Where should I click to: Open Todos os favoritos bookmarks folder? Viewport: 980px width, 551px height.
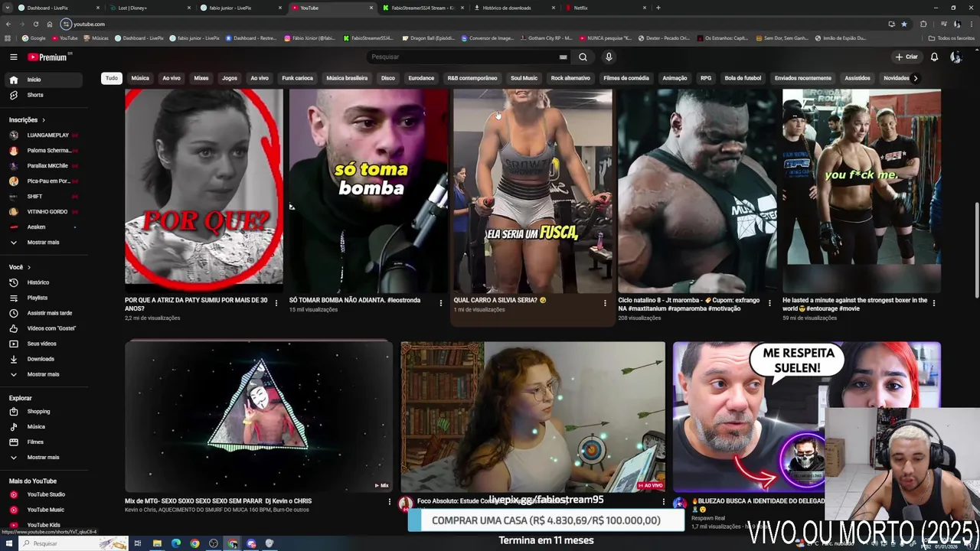click(951, 37)
